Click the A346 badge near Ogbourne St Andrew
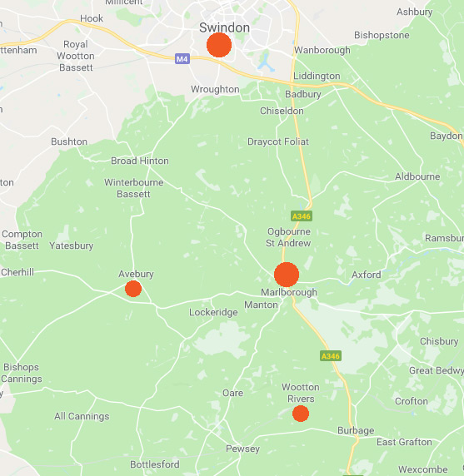 pos(302,216)
